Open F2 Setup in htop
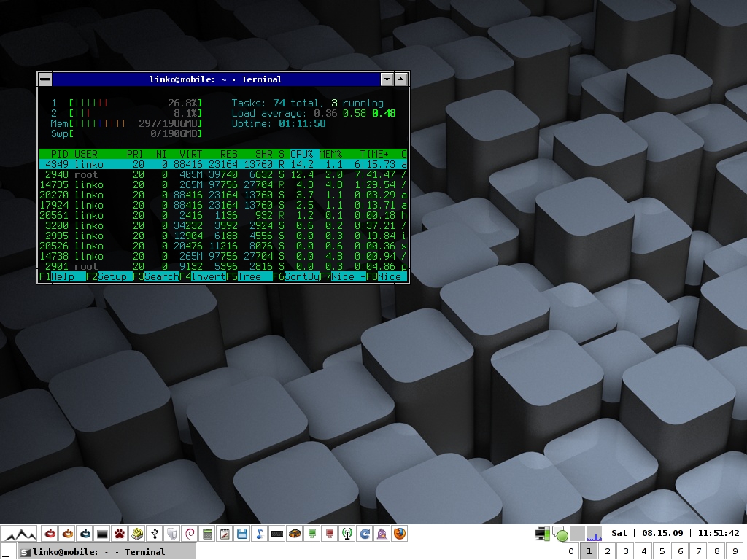The image size is (747, 560). click(109, 276)
